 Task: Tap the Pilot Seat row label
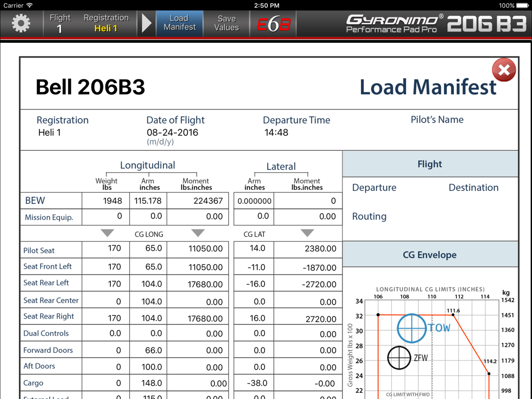39,251
